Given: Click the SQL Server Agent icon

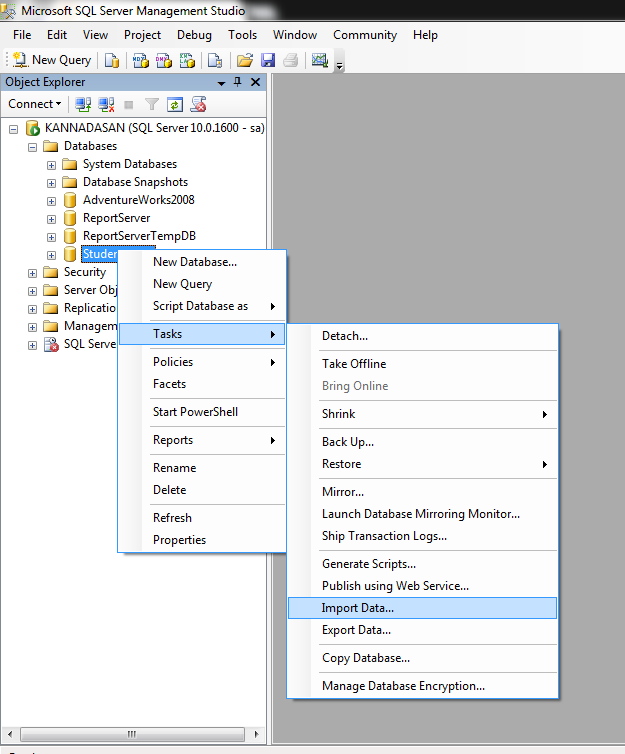Looking at the screenshot, I should [x=51, y=344].
